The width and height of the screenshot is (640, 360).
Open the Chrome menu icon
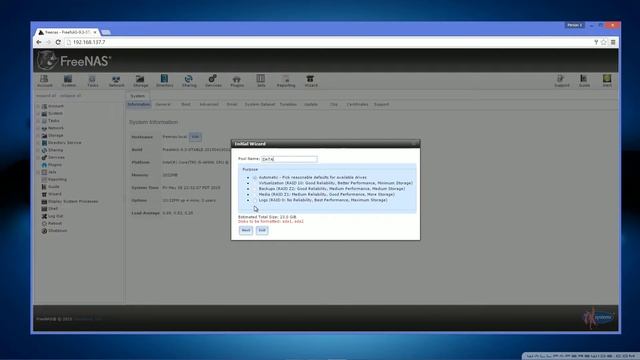(613, 42)
